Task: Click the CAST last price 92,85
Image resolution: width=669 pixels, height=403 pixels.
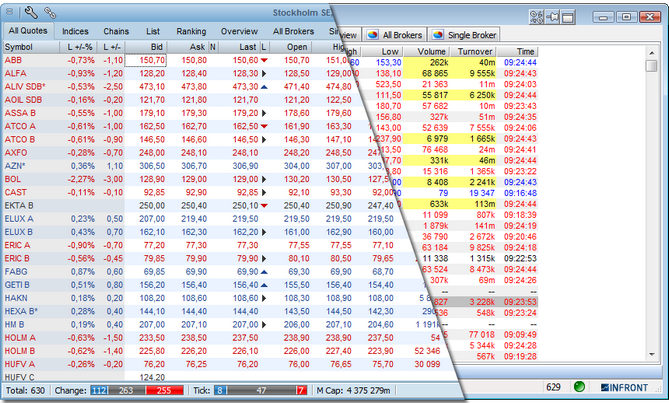Action: pos(247,192)
